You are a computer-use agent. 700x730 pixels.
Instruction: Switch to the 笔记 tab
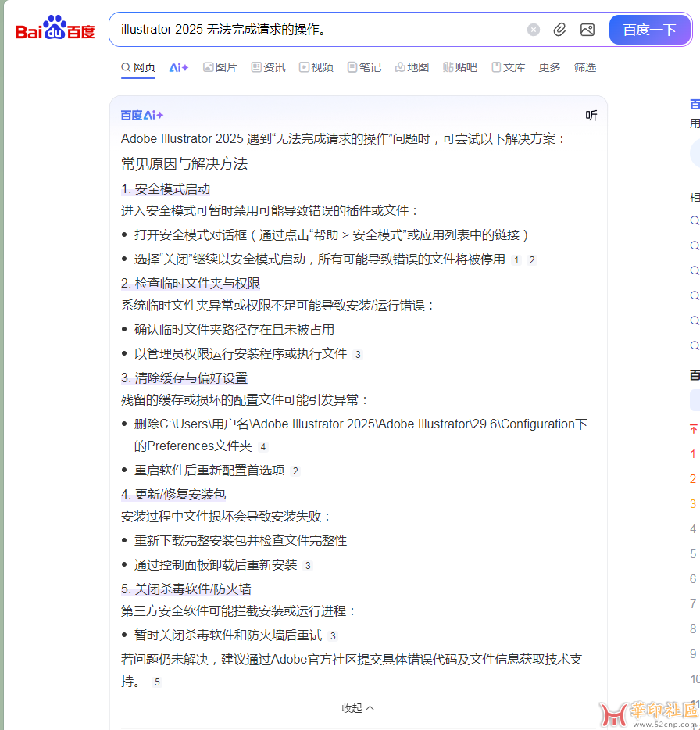(x=364, y=67)
